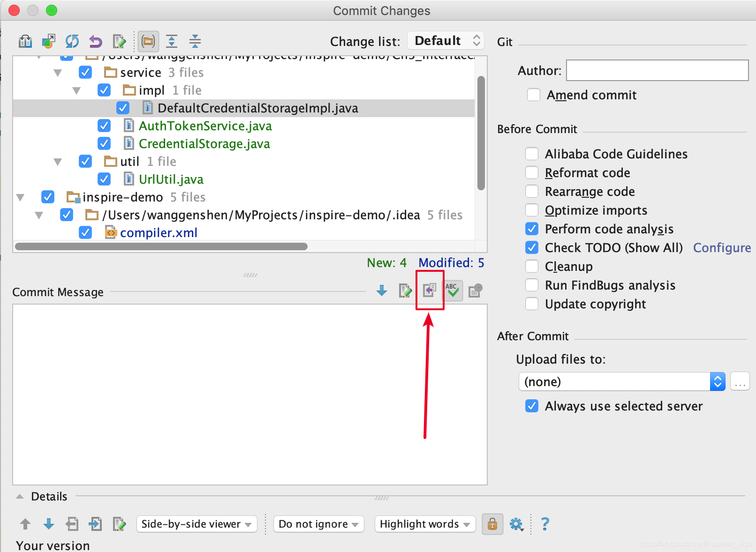Go to next difference arrow

[49, 524]
